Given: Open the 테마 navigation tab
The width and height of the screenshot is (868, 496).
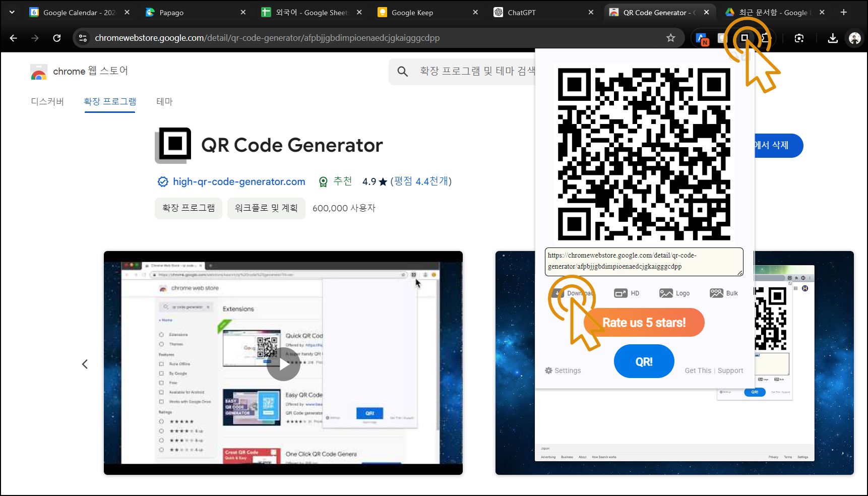Looking at the screenshot, I should [x=164, y=102].
